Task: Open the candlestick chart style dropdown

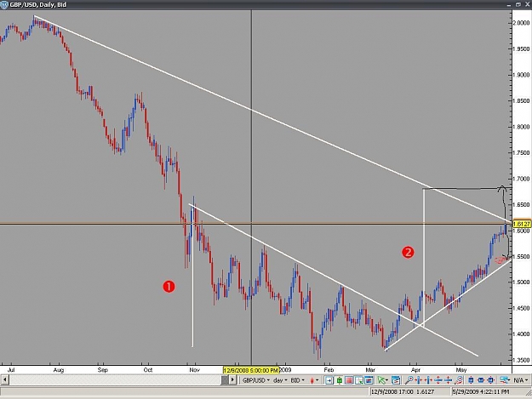Action: pyautogui.click(x=314, y=380)
